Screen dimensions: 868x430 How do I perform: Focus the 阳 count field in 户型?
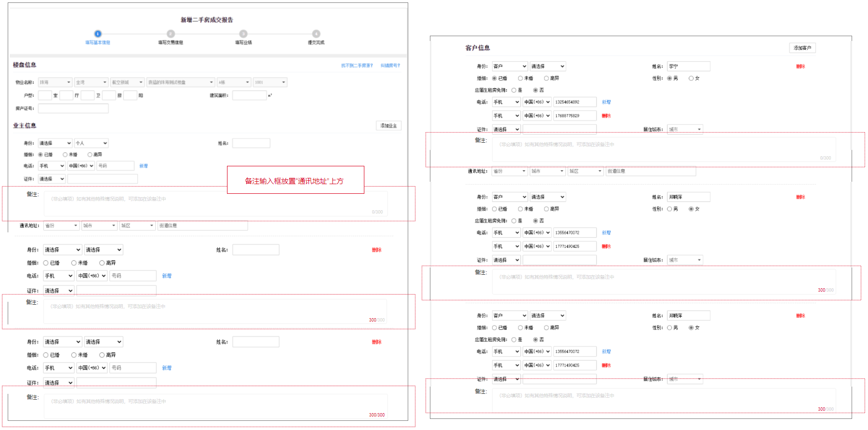click(x=131, y=95)
